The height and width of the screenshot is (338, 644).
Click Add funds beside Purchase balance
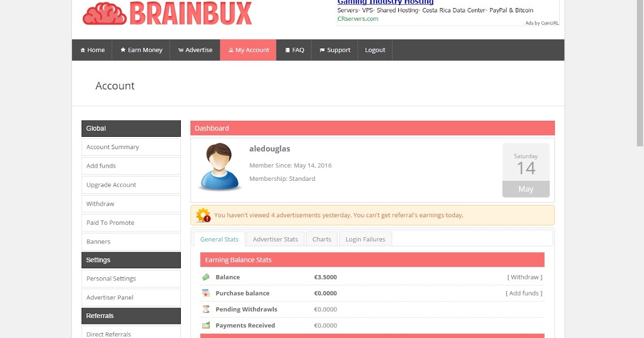click(523, 293)
